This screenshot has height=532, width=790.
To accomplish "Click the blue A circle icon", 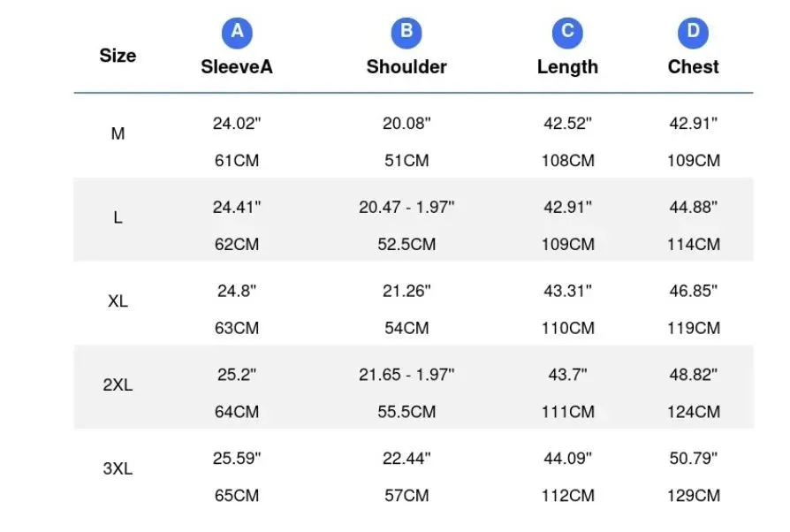I will [237, 33].
